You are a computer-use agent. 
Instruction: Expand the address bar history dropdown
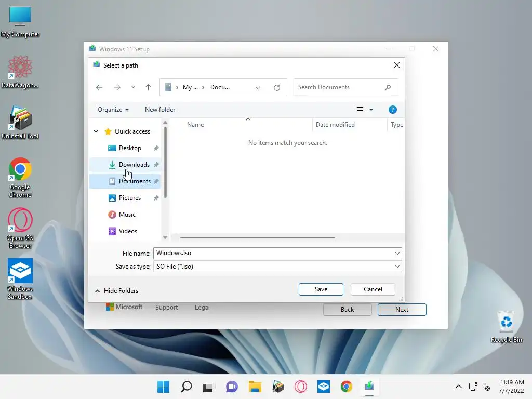pos(258,87)
